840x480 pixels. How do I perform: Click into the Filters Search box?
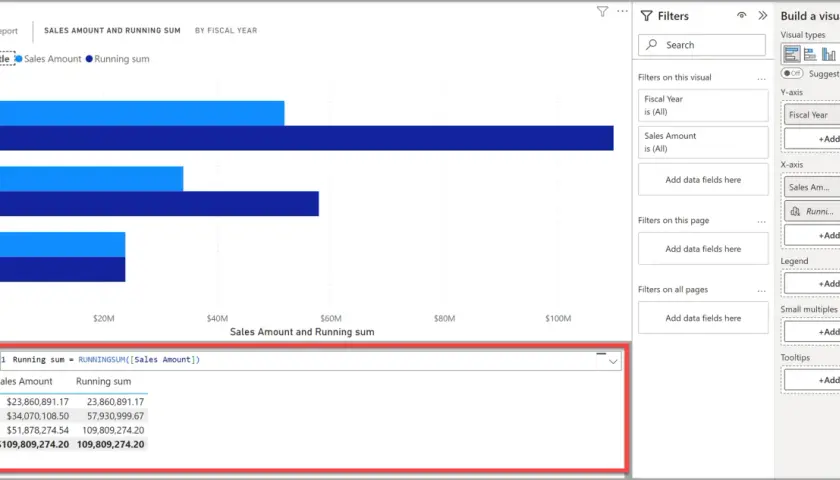[x=702, y=45]
